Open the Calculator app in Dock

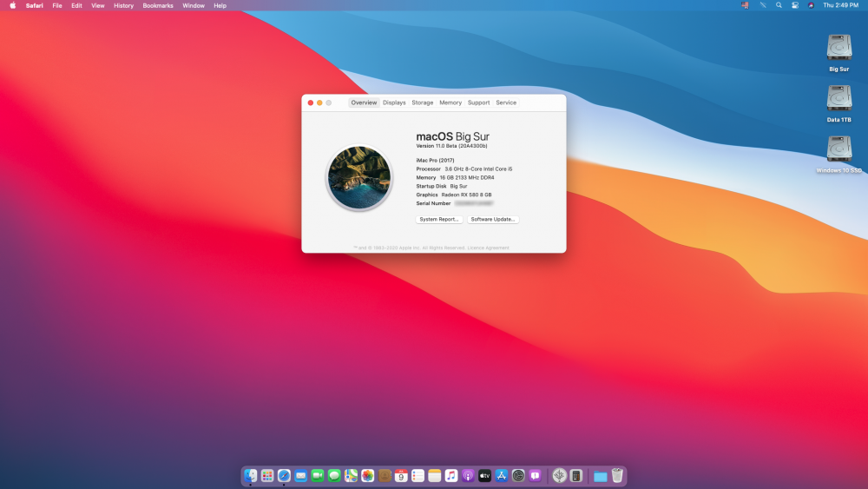[x=575, y=475]
